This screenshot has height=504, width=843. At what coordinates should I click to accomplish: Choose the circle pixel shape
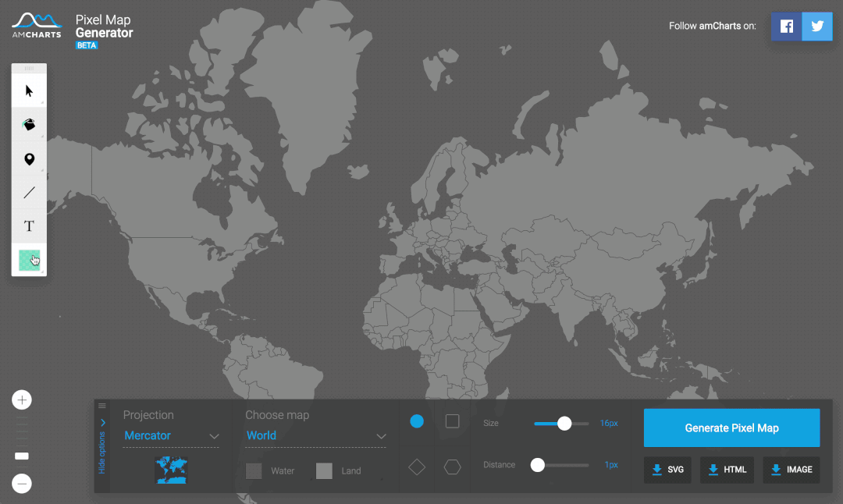point(417,421)
